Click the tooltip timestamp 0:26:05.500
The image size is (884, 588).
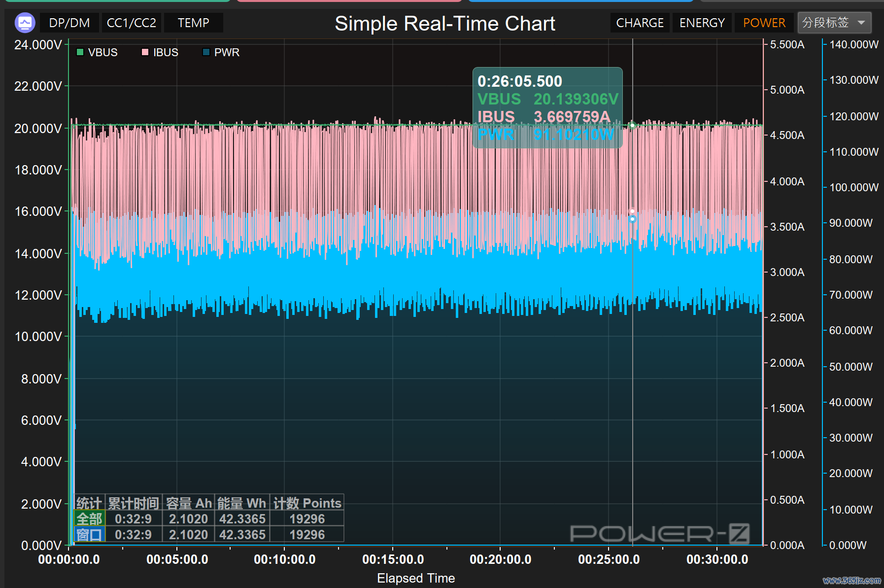[x=520, y=81]
